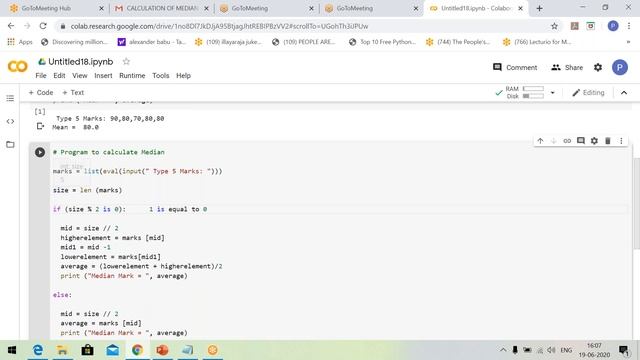This screenshot has width=640, height=360.
Task: Click the 'size = len (marks)' code line
Action: click(x=87, y=190)
